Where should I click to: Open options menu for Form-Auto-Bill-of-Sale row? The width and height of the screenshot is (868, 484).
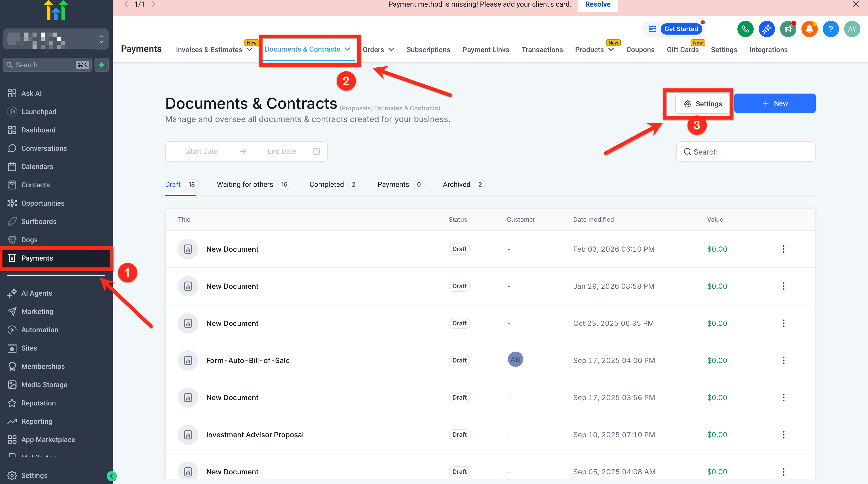tap(783, 360)
